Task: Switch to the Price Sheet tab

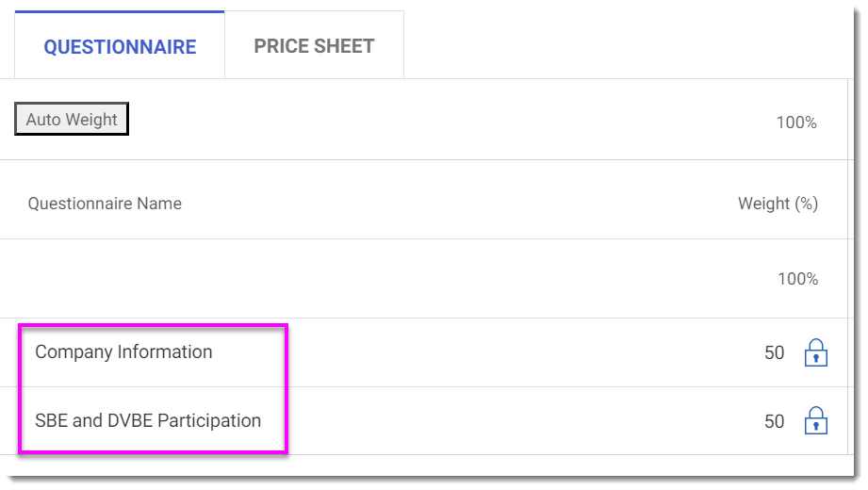Action: click(314, 46)
